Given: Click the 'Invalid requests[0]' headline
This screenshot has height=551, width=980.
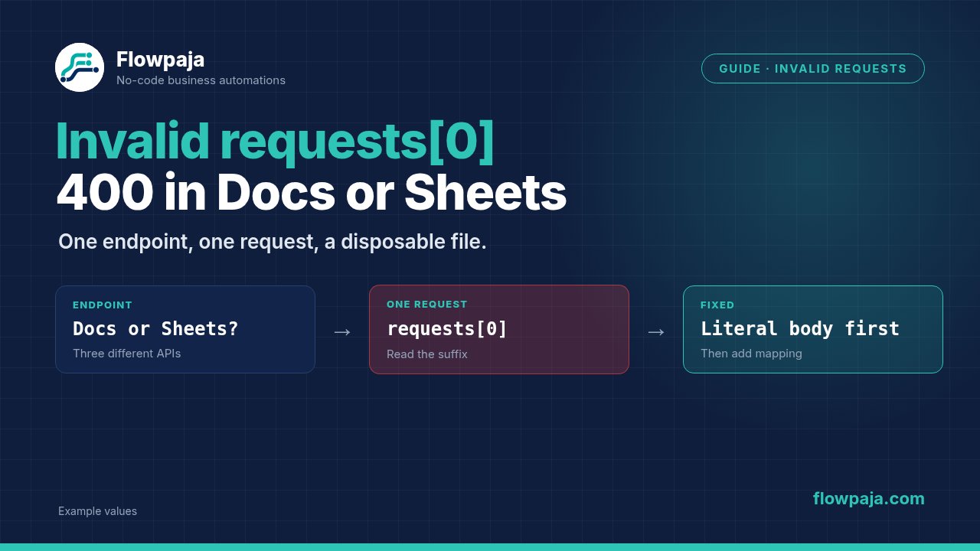Looking at the screenshot, I should coord(276,142).
